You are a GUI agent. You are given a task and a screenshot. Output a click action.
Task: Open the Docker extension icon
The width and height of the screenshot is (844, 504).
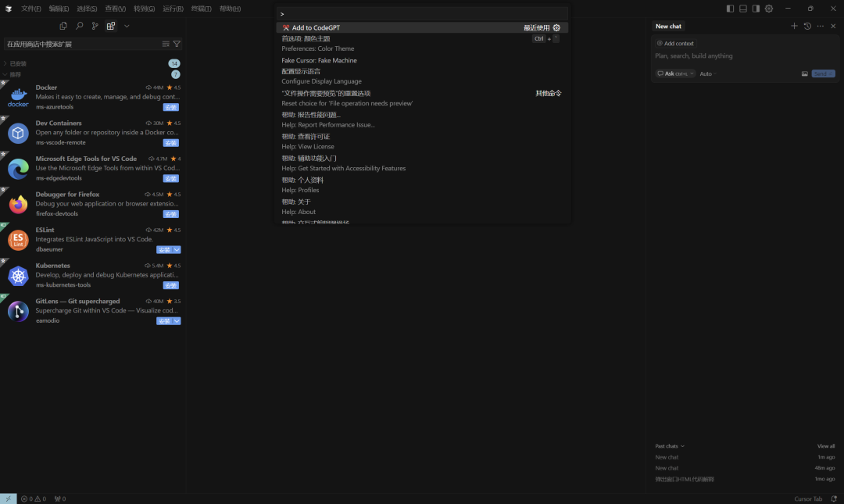pos(18,98)
